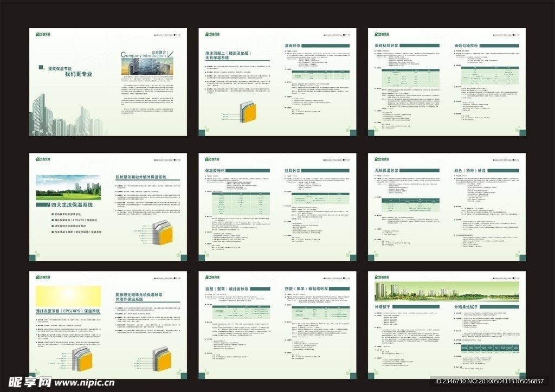
Task: Click the 挤塑（聚苯）板粘结砂浆 heading
Action: [307, 289]
